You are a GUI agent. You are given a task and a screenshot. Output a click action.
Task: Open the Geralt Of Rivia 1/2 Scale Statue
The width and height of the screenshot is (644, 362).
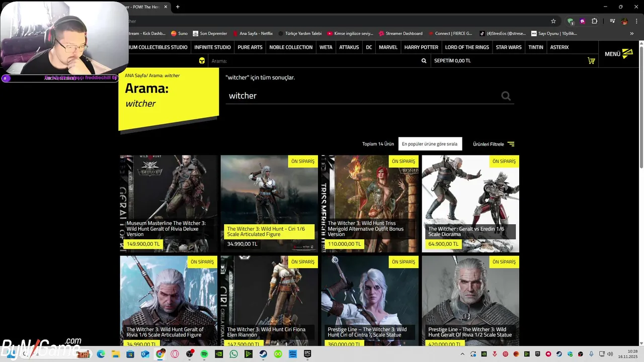(x=470, y=301)
